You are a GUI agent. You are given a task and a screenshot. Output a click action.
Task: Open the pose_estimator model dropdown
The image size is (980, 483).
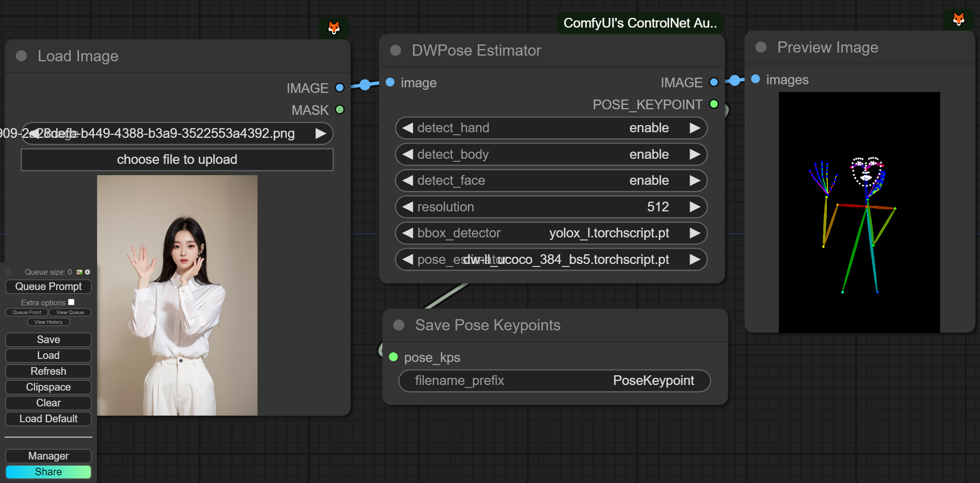(551, 260)
